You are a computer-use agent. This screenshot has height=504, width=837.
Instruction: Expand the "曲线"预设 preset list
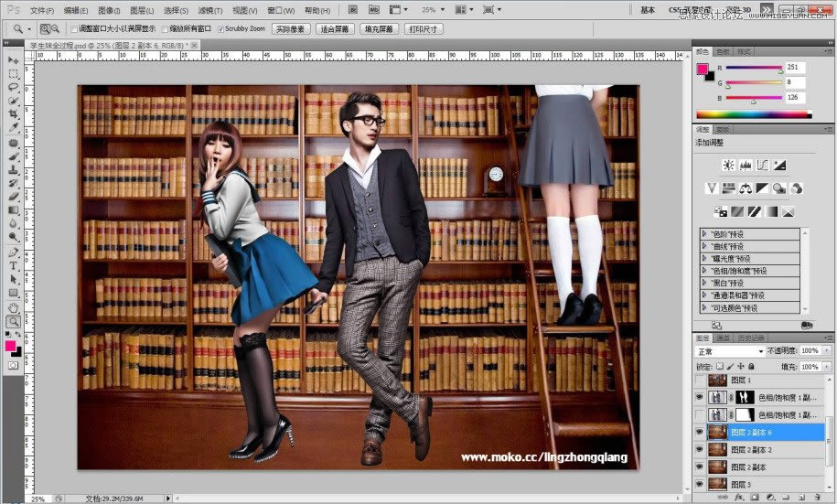click(x=704, y=246)
